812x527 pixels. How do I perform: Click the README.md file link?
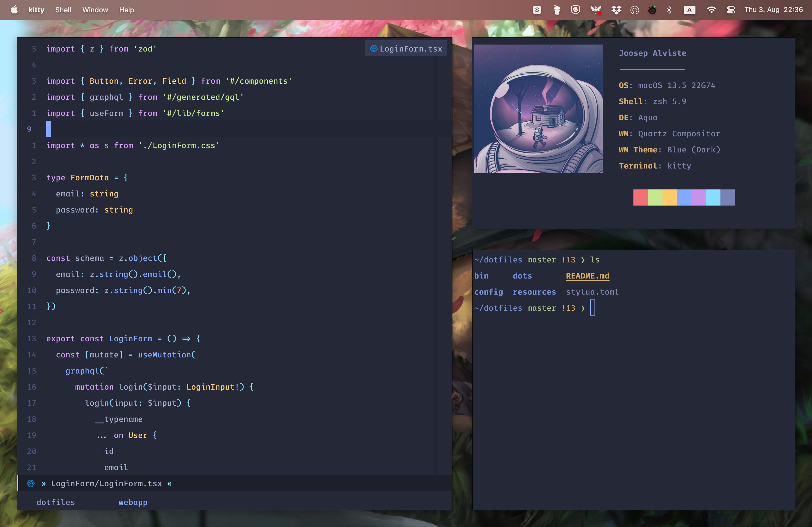pyautogui.click(x=587, y=276)
